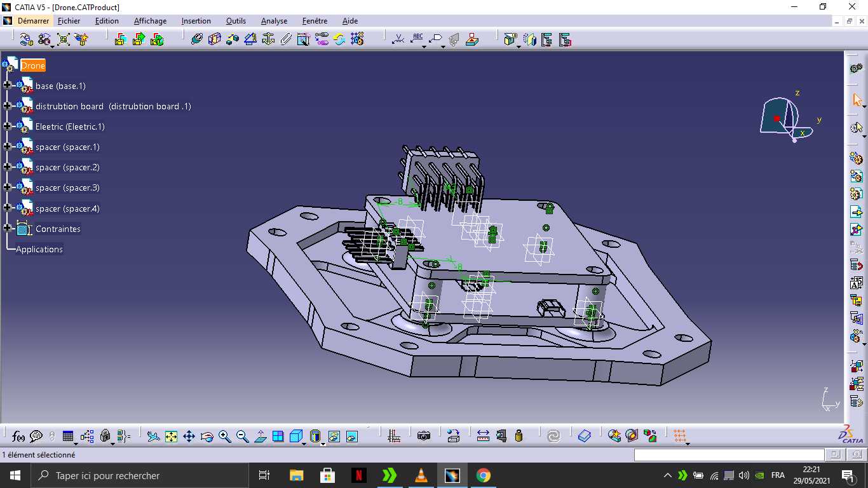
Task: Click the Fit All In view icon
Action: (171, 437)
